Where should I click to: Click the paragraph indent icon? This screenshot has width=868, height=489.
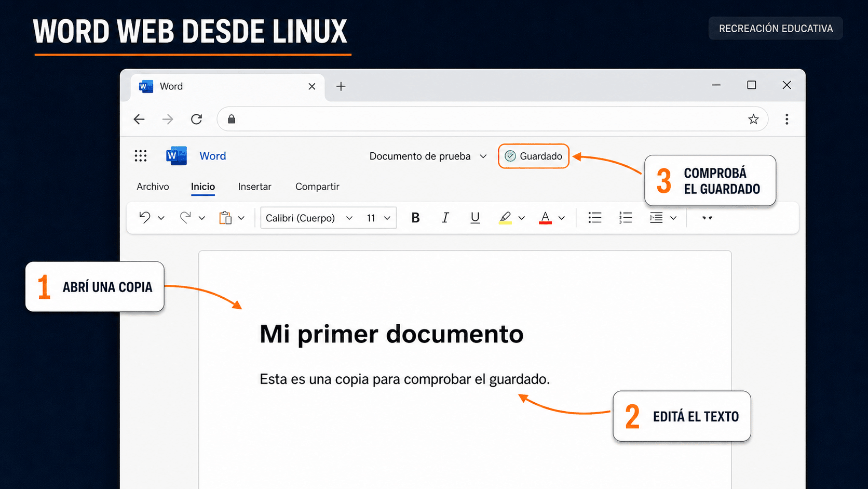tap(656, 218)
